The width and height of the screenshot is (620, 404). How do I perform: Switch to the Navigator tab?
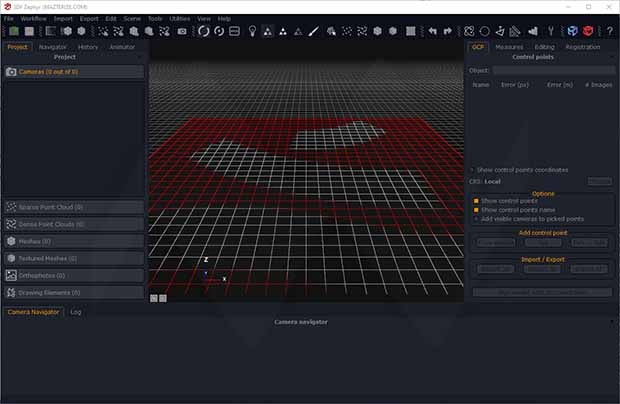53,47
